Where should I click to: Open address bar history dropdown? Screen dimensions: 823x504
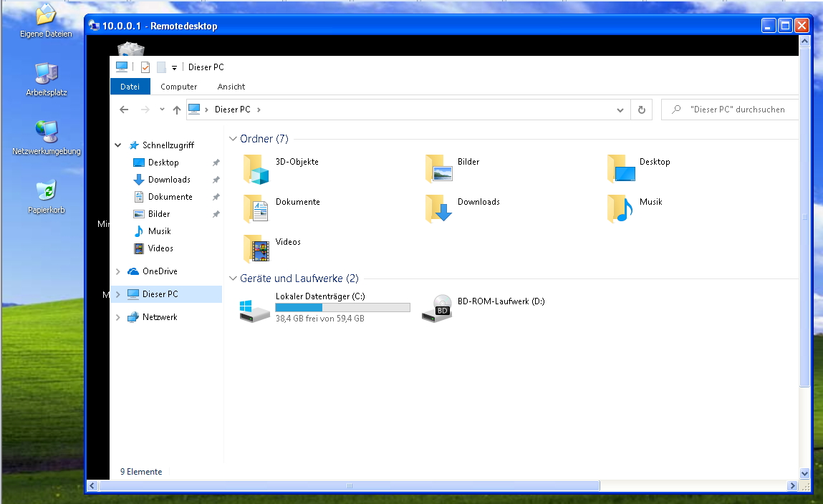pos(620,110)
